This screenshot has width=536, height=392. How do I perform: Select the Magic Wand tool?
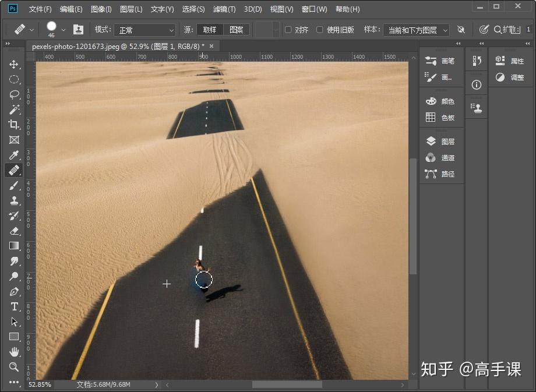point(14,110)
